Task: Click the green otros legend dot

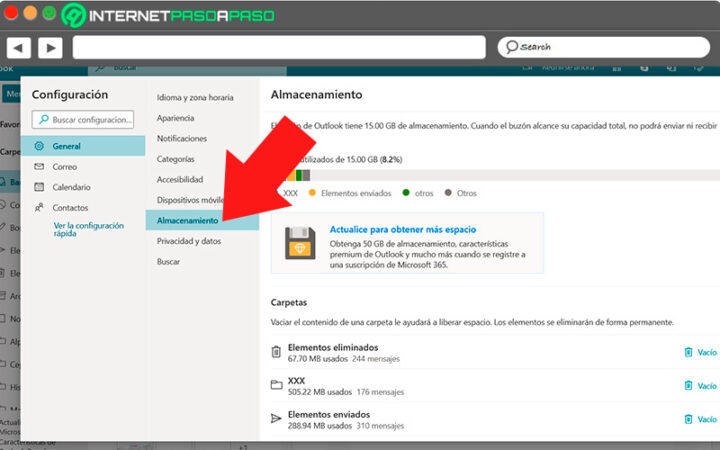Action: [x=406, y=193]
